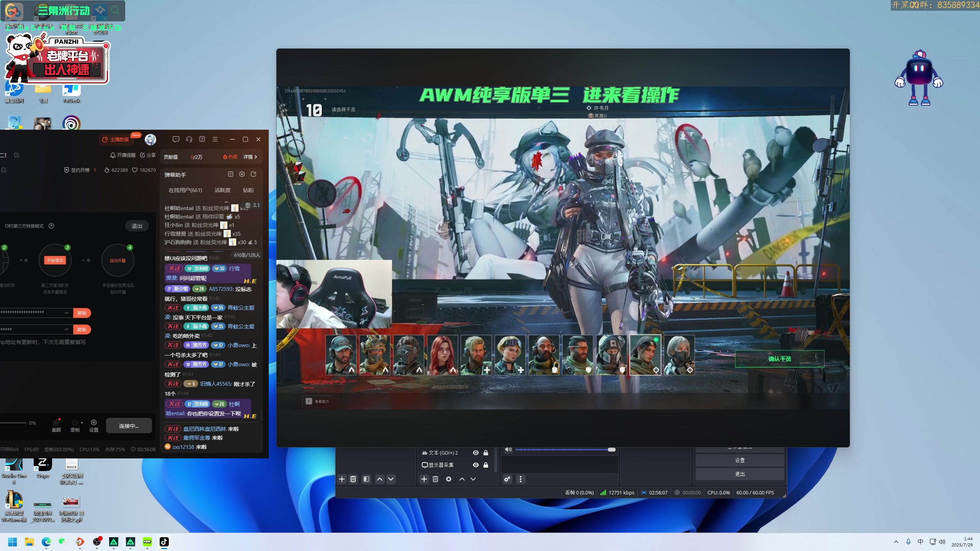Unlock the 文本 (GDI+) 2 source
Image resolution: width=980 pixels, height=551 pixels.
486,453
